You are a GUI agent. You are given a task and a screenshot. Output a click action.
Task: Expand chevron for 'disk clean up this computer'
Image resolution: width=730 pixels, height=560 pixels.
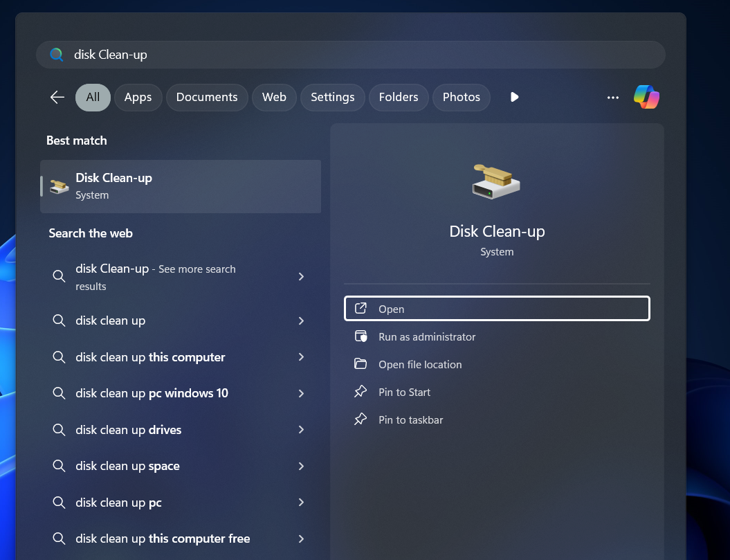301,357
